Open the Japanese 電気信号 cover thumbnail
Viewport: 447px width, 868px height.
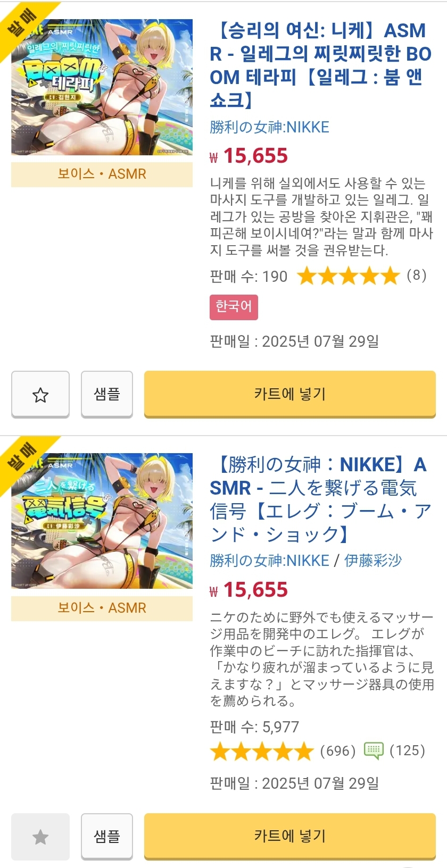102,521
